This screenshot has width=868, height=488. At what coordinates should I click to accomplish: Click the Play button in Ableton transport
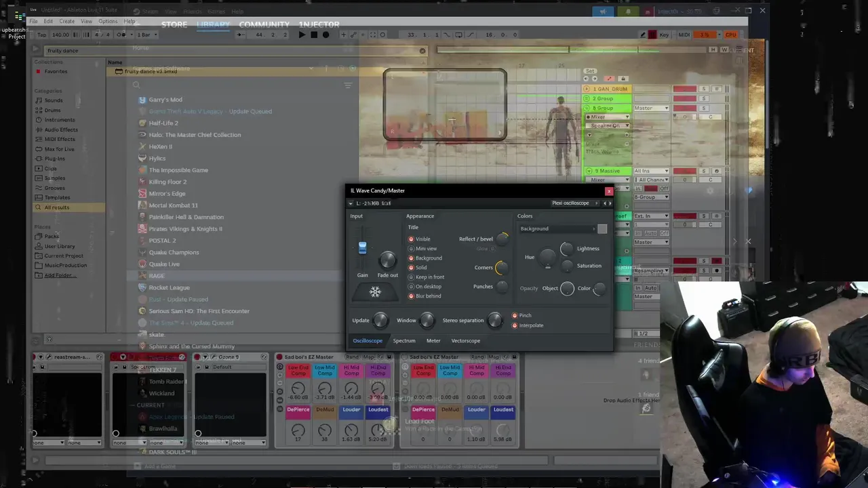302,35
